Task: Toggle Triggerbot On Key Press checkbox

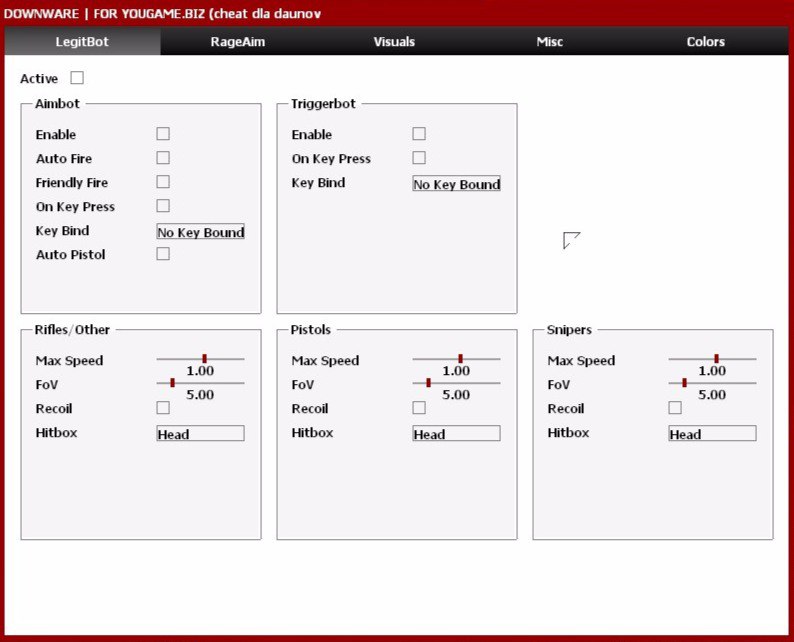Action: coord(419,158)
